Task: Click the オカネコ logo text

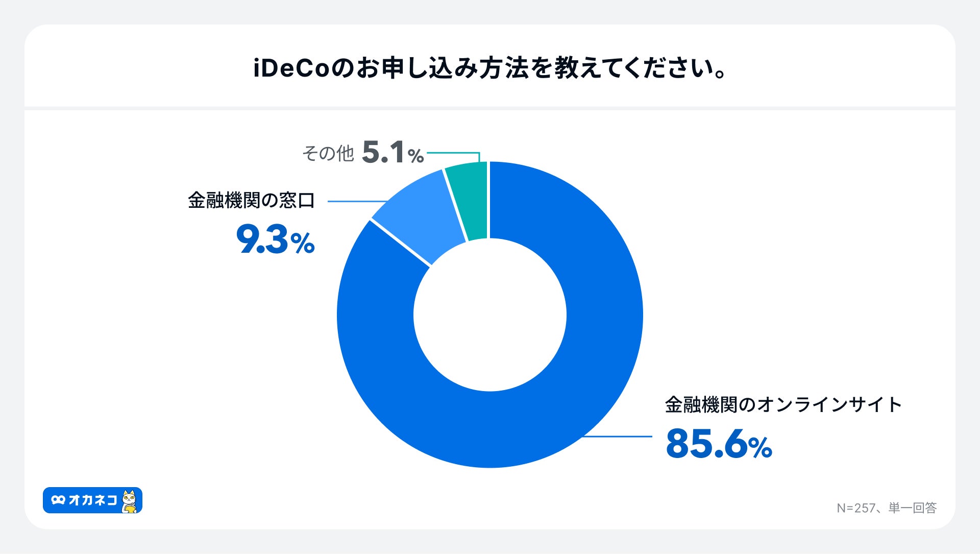Action: click(x=93, y=500)
